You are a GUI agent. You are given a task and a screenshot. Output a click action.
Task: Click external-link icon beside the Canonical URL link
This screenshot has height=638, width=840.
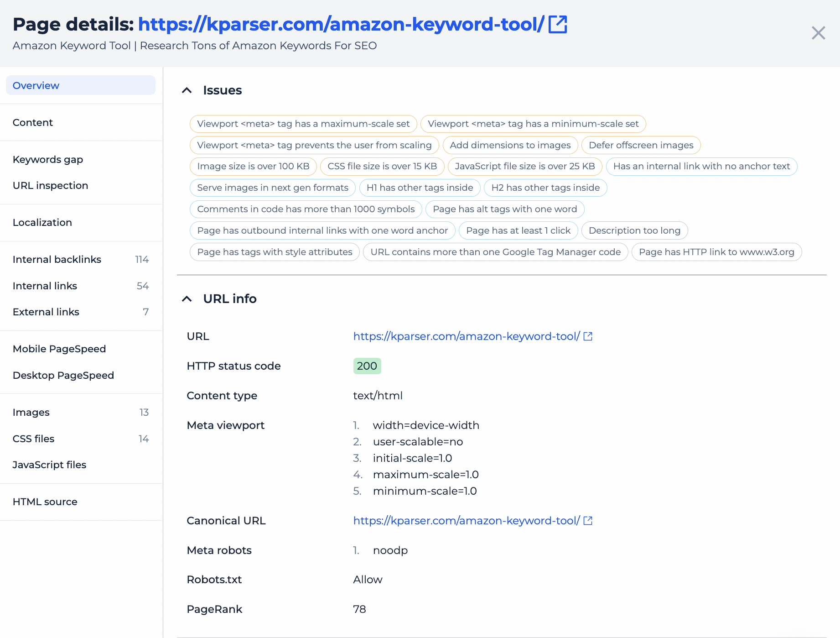(588, 521)
